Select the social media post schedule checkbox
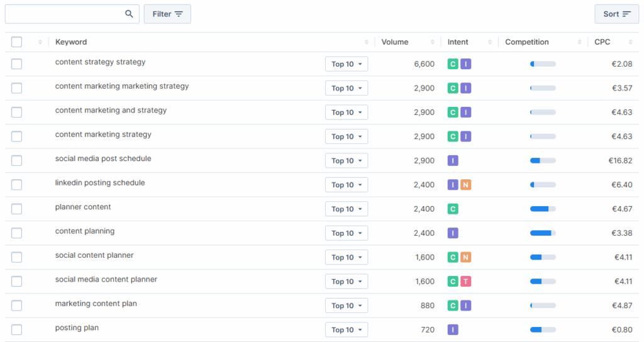The image size is (644, 342). pos(17,160)
